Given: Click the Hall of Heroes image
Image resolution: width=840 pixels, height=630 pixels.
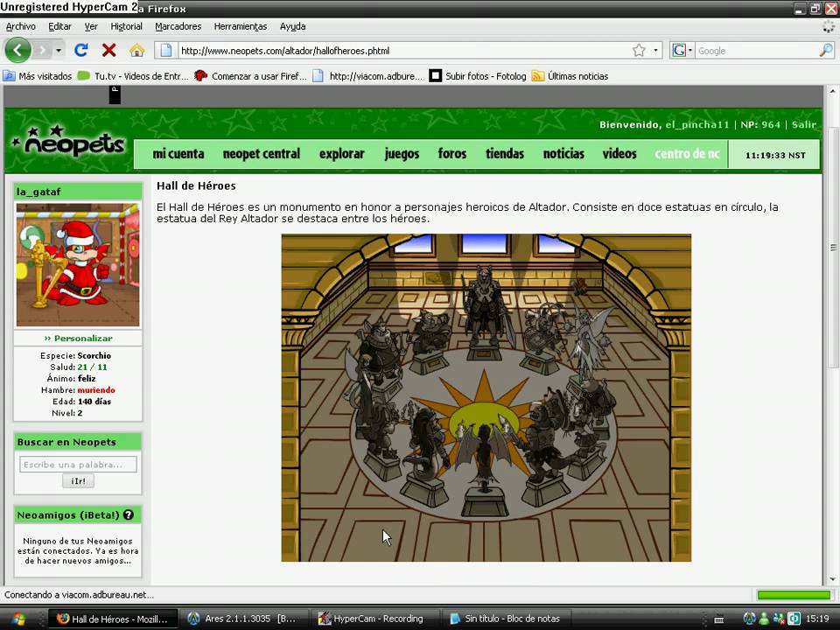Looking at the screenshot, I should point(486,397).
